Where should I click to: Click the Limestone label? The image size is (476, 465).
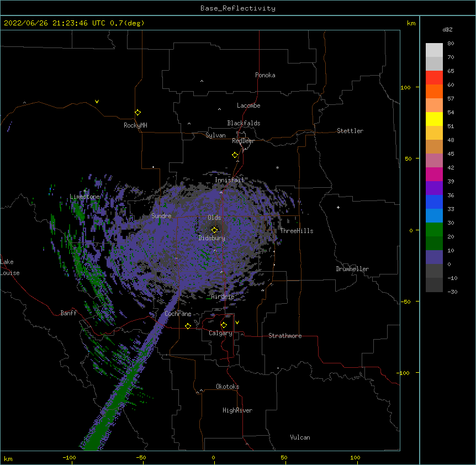point(84,197)
